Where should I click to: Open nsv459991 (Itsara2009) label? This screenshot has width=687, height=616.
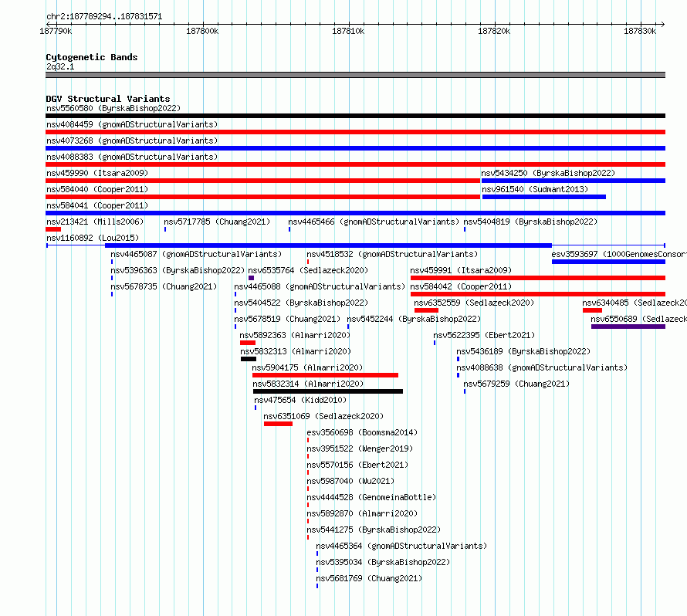point(461,270)
